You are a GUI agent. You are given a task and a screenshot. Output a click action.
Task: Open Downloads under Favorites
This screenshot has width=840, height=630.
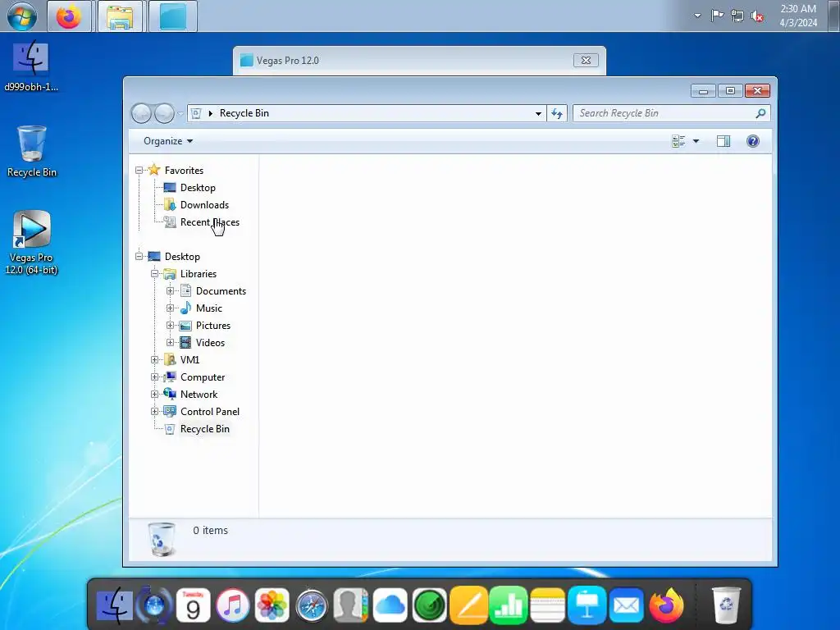204,204
